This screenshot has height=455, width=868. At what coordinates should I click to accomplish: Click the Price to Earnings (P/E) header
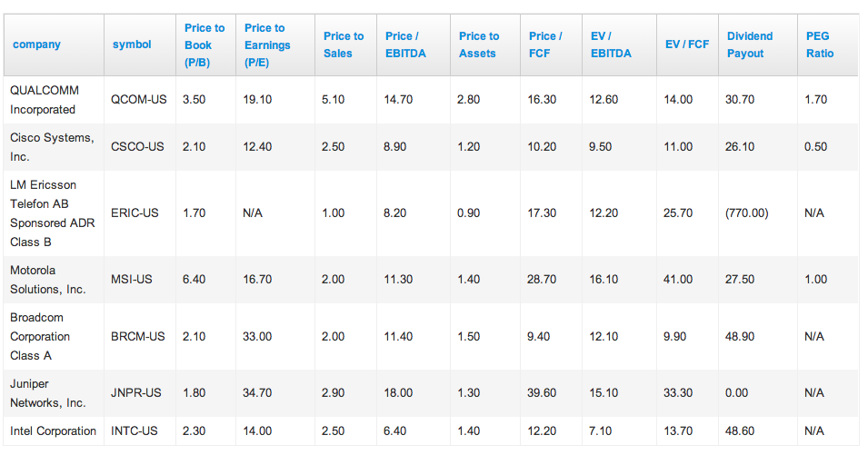pyautogui.click(x=267, y=45)
